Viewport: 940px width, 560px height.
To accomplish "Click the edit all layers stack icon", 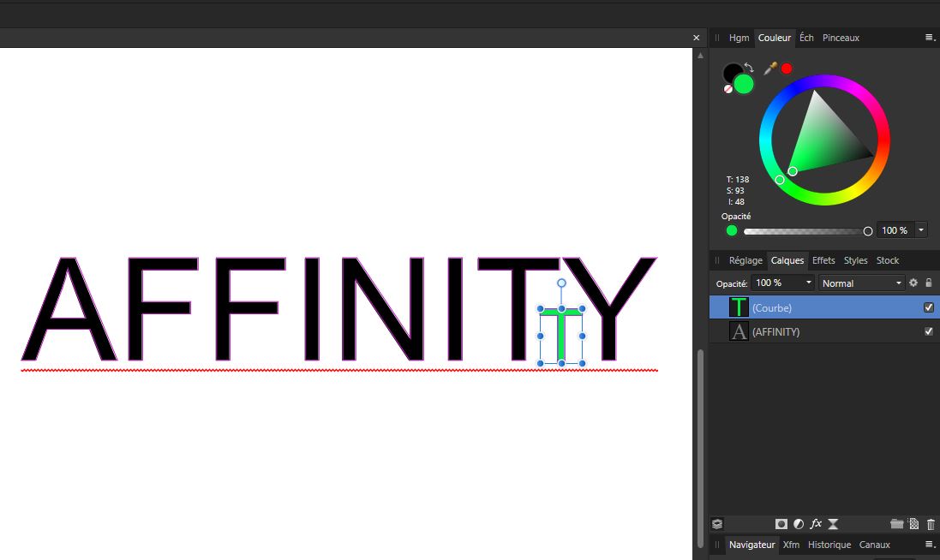I will pos(717,524).
